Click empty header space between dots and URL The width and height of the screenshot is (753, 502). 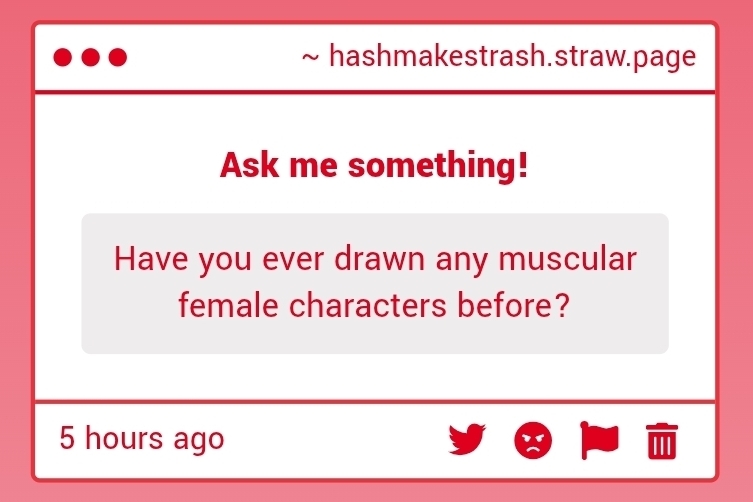click(x=210, y=57)
